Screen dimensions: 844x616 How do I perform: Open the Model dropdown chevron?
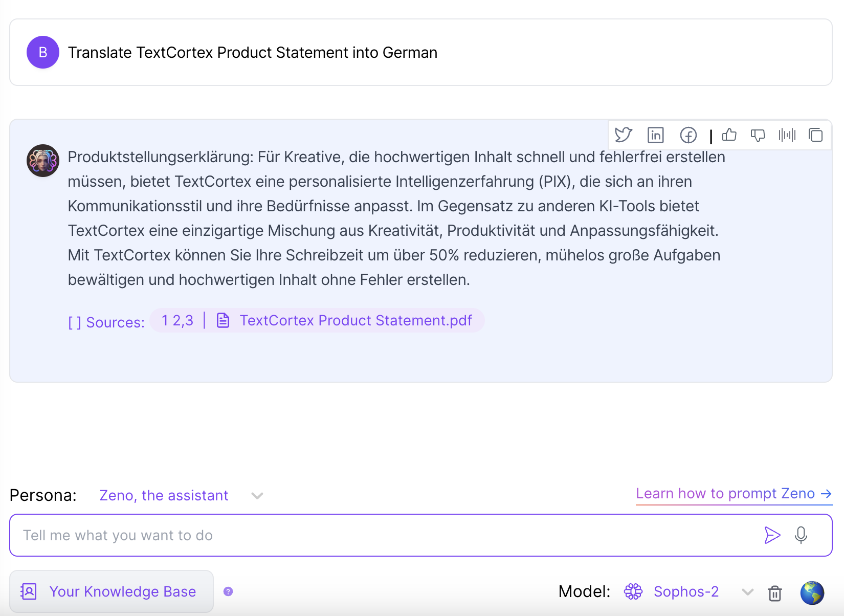pyautogui.click(x=748, y=592)
